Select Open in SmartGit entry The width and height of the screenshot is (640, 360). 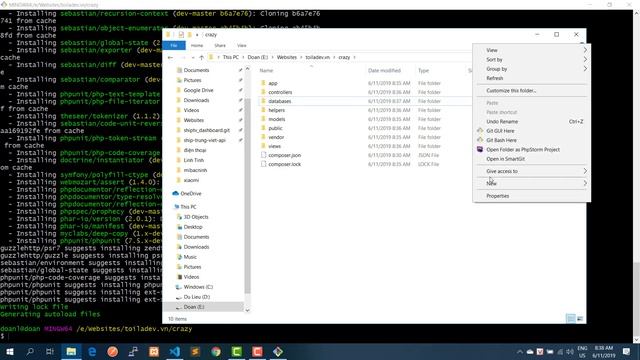(x=505, y=159)
